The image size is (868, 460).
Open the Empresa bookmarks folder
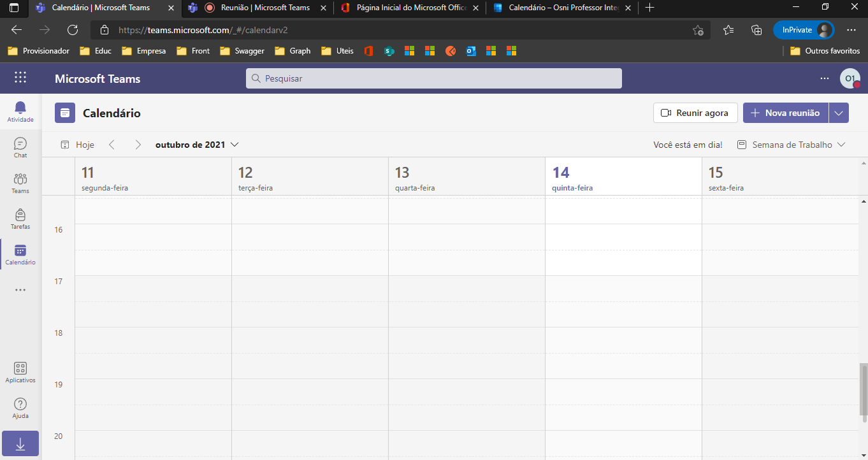tap(143, 51)
